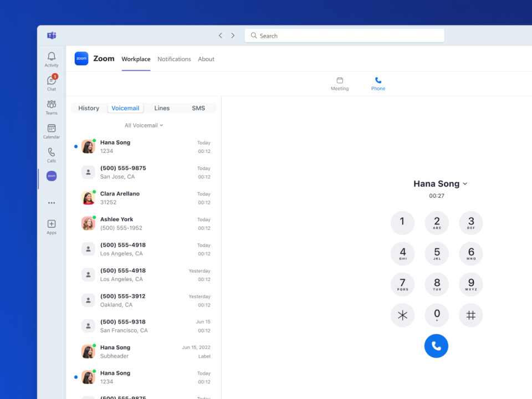The image size is (532, 399).
Task: Open the Calls icon in sidebar
Action: (x=52, y=152)
